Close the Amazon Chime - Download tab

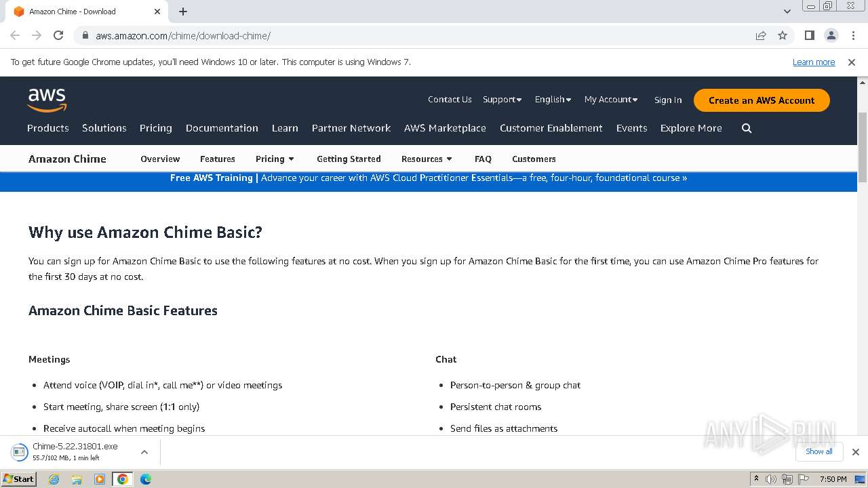(157, 12)
